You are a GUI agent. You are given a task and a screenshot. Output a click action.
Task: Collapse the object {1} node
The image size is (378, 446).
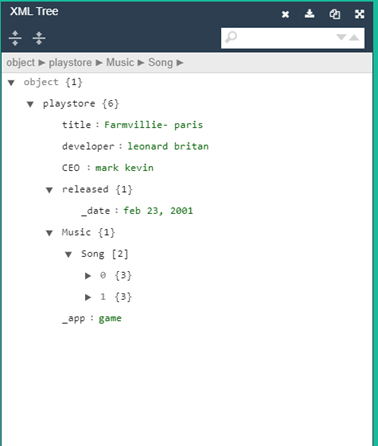click(x=11, y=83)
